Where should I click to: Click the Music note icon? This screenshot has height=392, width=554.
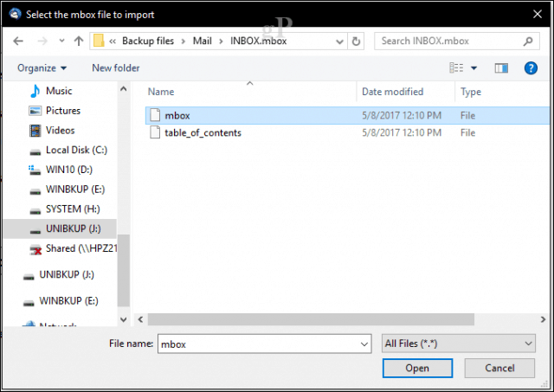click(x=35, y=91)
